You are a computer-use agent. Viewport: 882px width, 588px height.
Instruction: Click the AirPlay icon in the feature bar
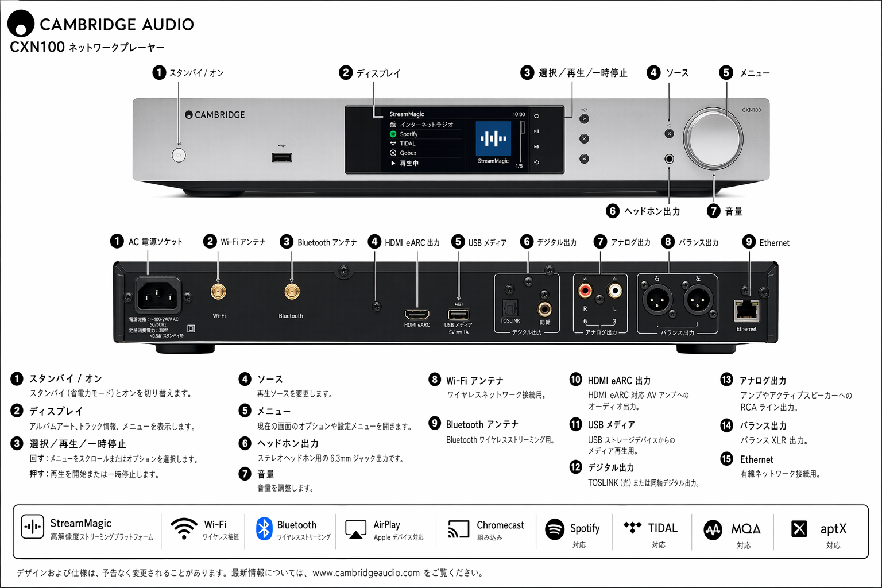(x=356, y=529)
